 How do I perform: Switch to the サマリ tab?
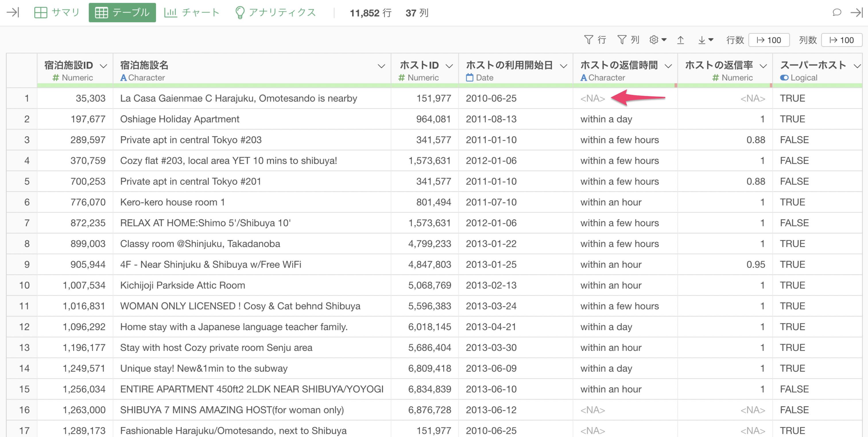point(57,13)
